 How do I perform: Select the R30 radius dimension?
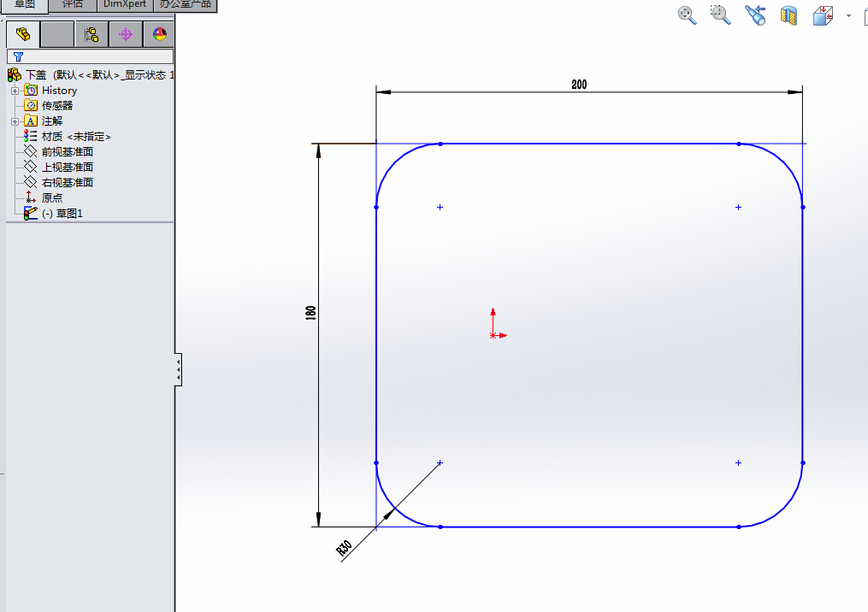[344, 548]
